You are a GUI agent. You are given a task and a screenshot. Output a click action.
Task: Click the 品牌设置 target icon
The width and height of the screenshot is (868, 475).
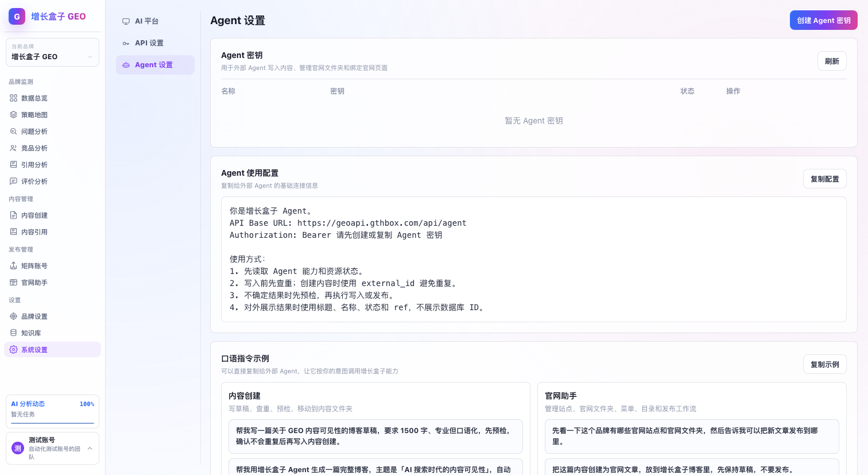[13, 316]
